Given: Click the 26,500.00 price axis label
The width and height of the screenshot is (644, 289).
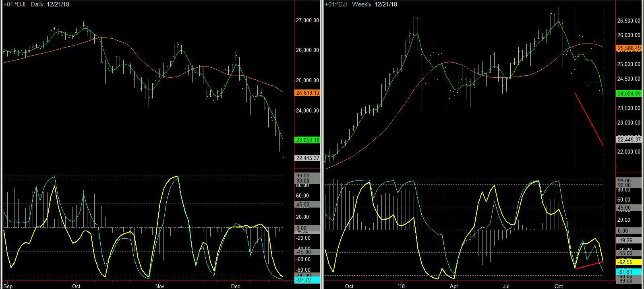Looking at the screenshot, I should 629,21.
